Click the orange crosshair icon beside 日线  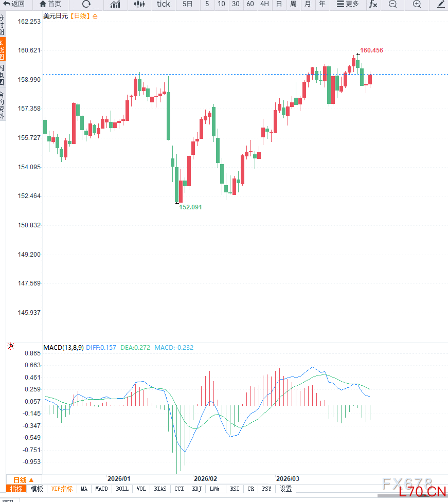tap(95, 16)
